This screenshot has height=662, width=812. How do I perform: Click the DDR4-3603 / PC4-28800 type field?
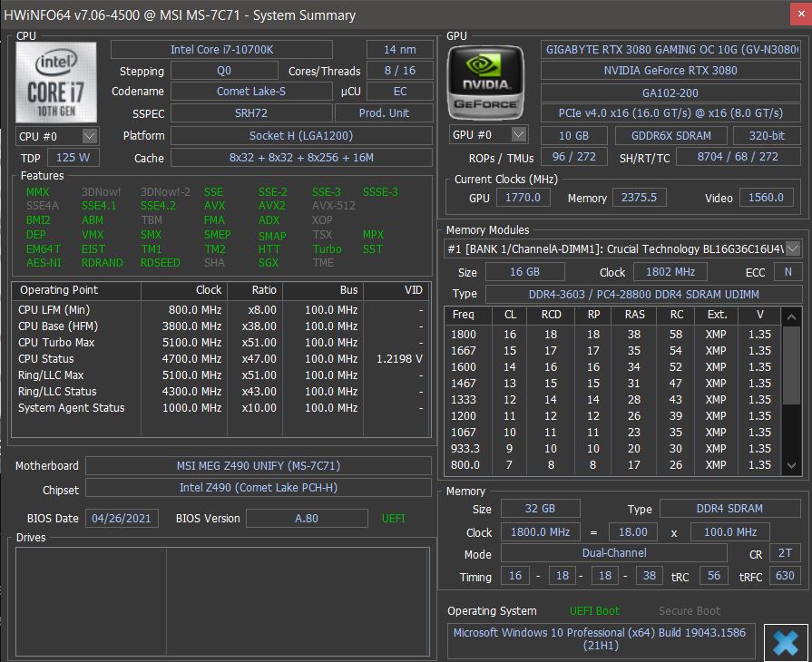coord(643,294)
